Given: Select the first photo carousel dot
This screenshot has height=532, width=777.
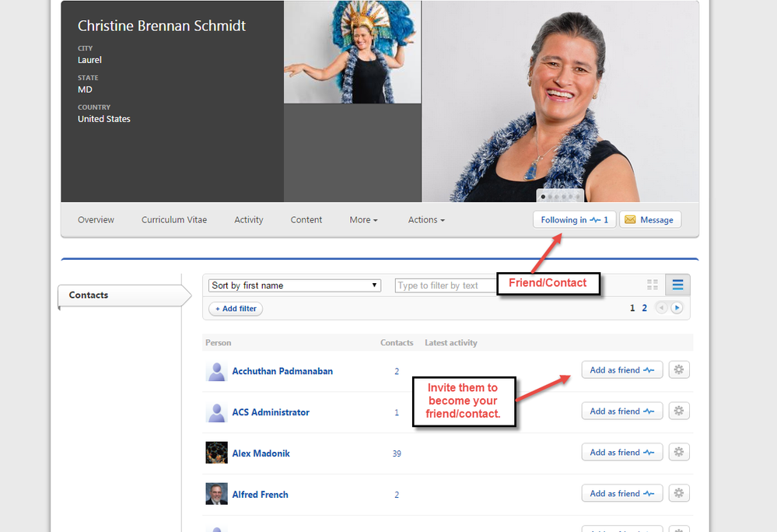Looking at the screenshot, I should (x=543, y=197).
